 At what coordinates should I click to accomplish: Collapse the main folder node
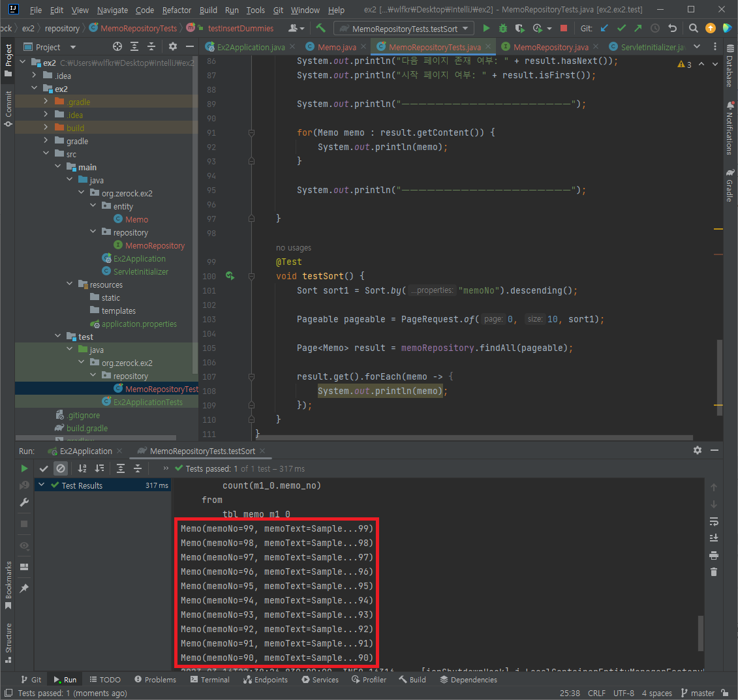57,166
